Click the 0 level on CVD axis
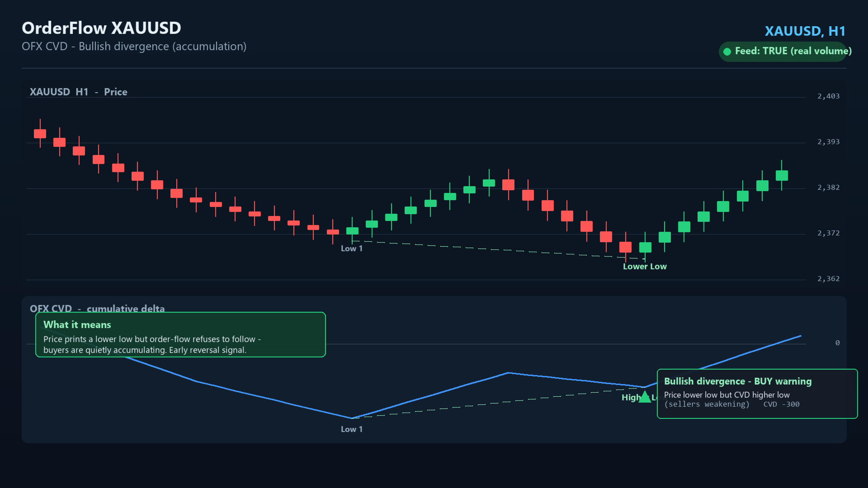This screenshot has height=488, width=868. click(x=837, y=343)
